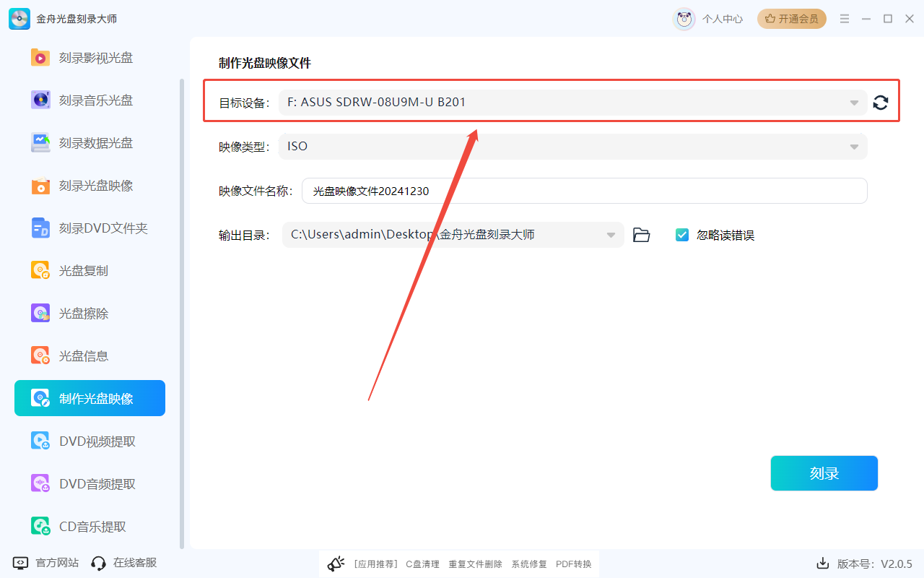
Task: Expand the 映像类型 ISO dropdown
Action: click(573, 147)
